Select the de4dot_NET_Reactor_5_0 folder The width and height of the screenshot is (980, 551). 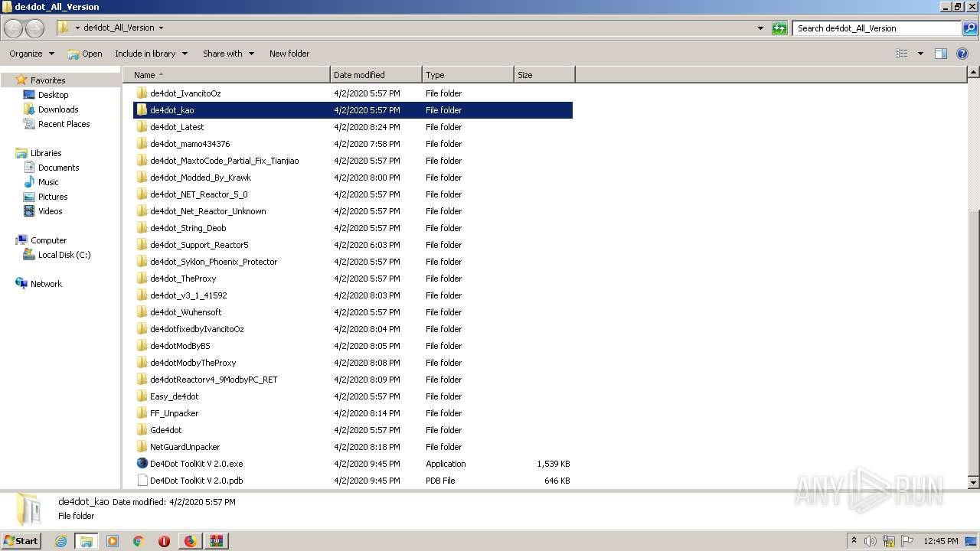[353, 194]
